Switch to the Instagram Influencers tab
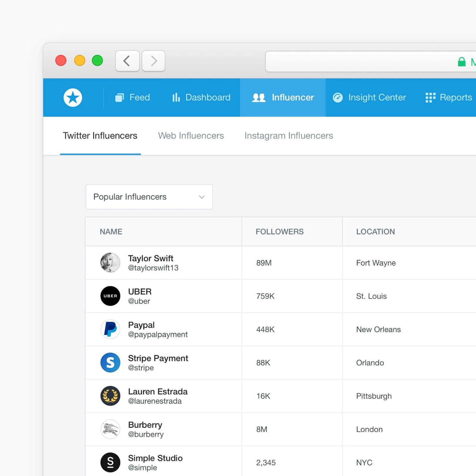The width and height of the screenshot is (476, 476). [289, 136]
